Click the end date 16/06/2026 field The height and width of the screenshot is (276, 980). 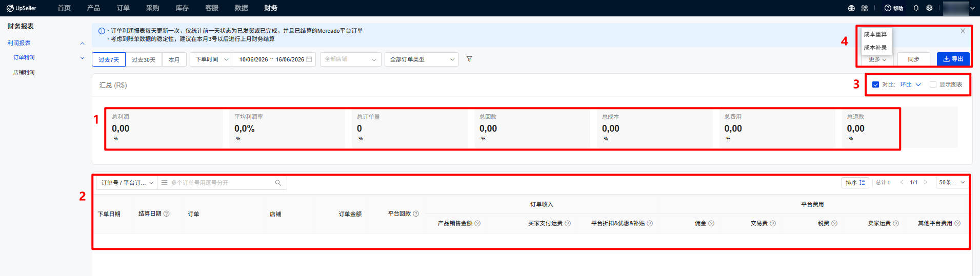[x=290, y=59]
